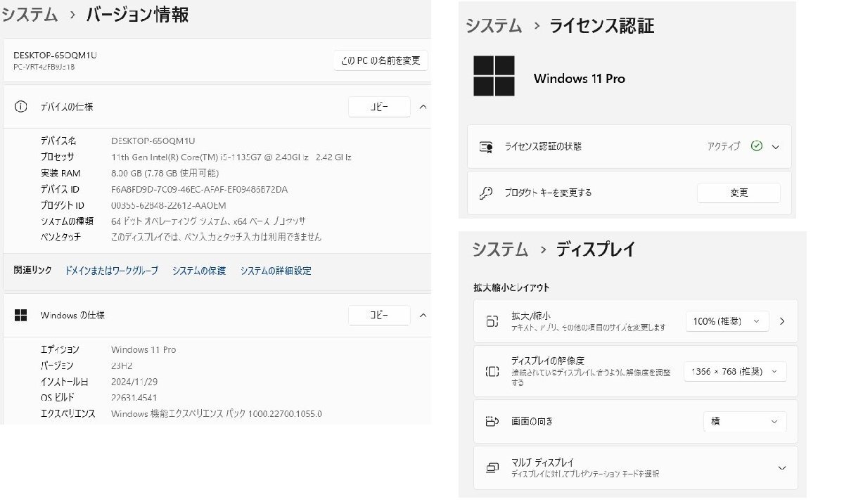Click the 関連リンク label
This screenshot has height=504, width=844.
pos(32,270)
